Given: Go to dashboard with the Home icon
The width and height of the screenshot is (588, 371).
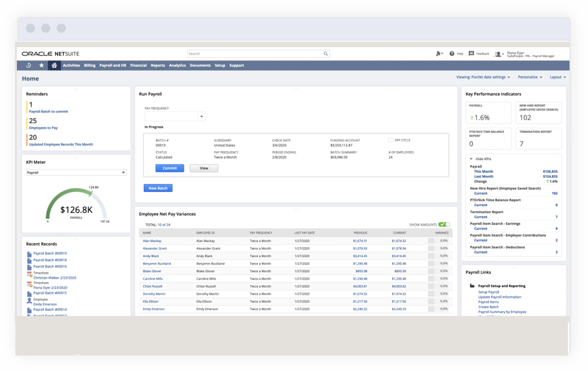Looking at the screenshot, I should click(x=54, y=65).
